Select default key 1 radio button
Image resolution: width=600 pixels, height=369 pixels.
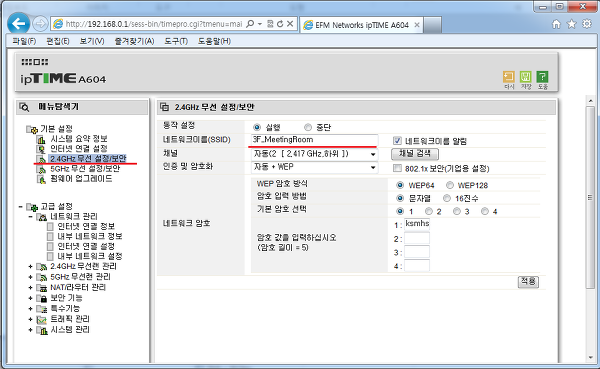pyautogui.click(x=400, y=211)
